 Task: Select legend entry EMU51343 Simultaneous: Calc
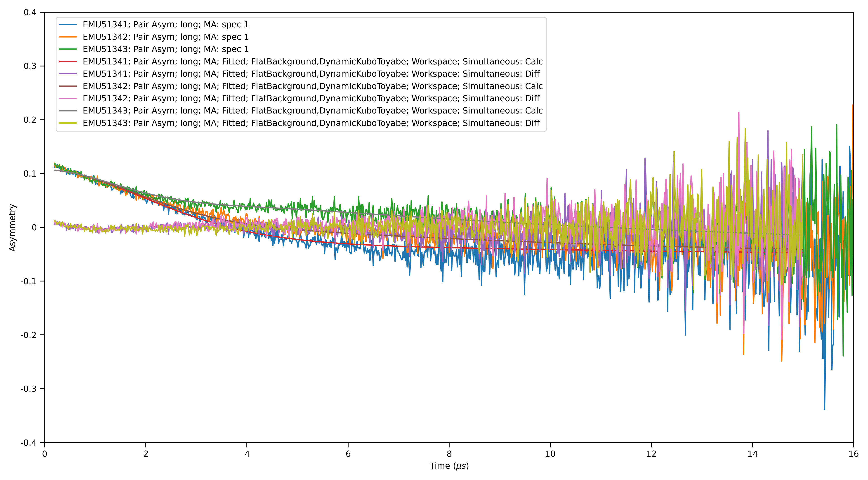[x=301, y=111]
